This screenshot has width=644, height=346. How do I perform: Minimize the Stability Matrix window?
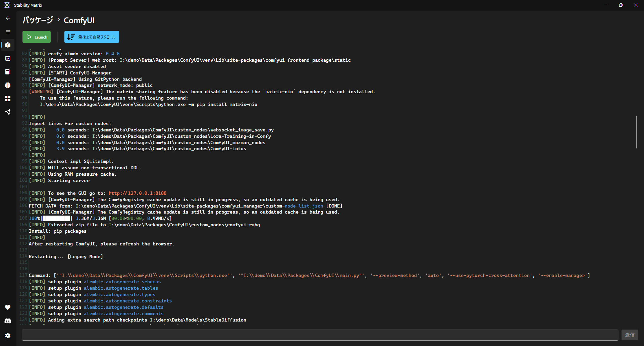(x=605, y=5)
